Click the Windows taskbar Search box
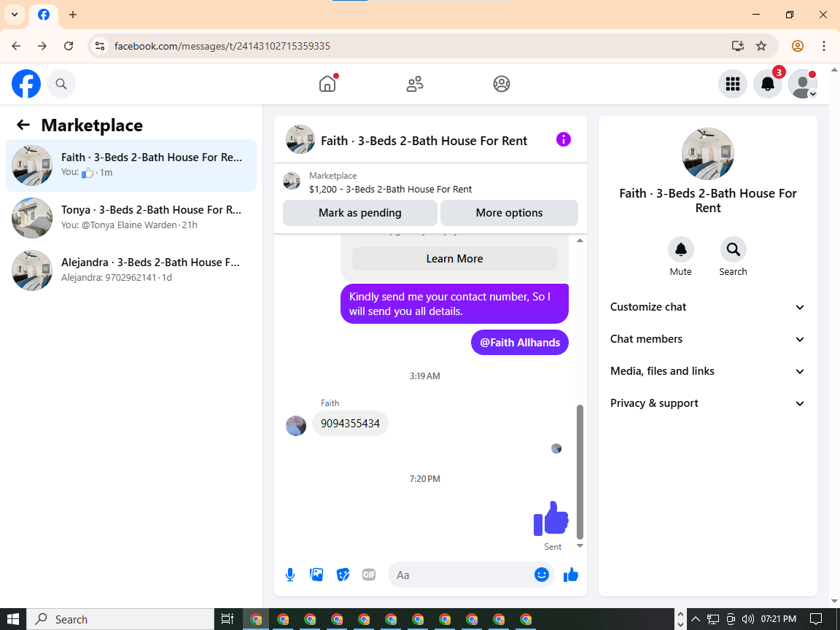The image size is (840, 630). pos(120,619)
